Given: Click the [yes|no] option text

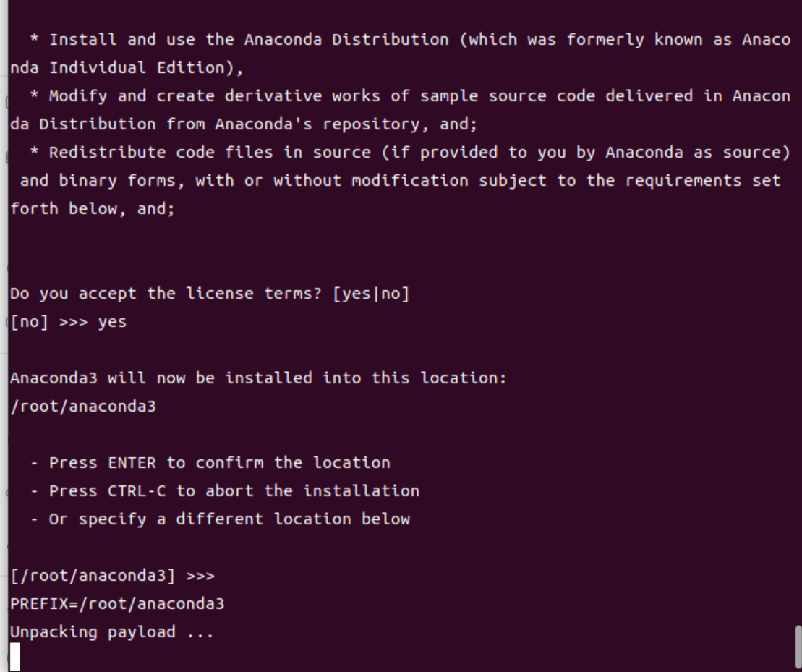Looking at the screenshot, I should coord(371,294).
